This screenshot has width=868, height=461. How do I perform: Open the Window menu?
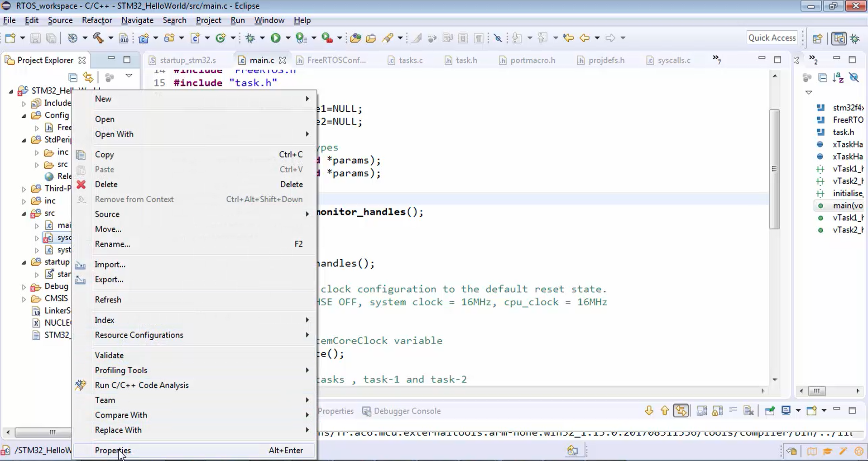point(269,20)
